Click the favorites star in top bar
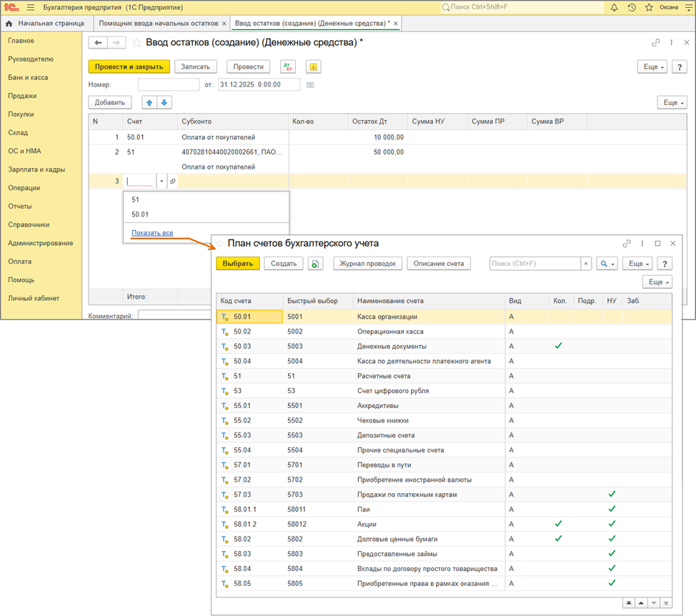Viewport: 696px width, 616px height. point(649,7)
